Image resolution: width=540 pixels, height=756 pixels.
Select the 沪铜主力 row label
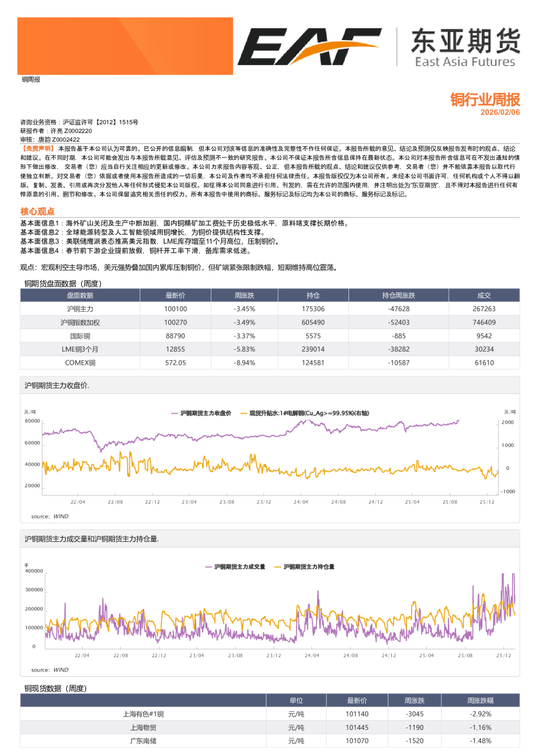point(80,309)
